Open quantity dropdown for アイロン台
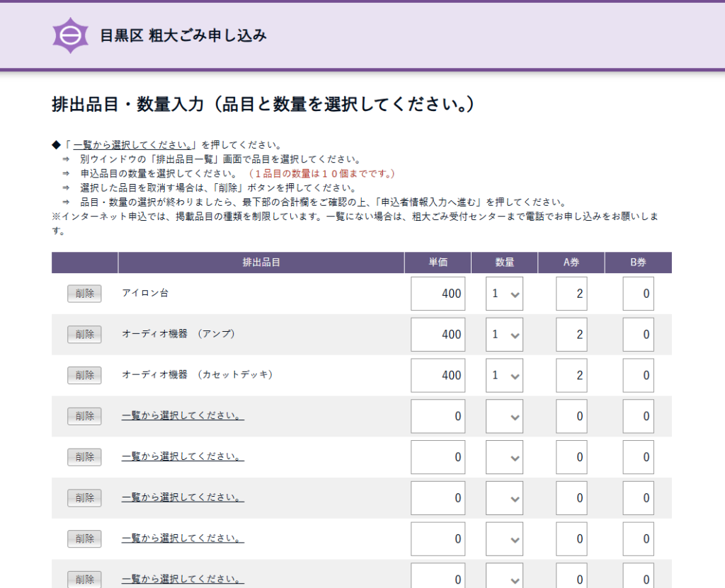725x588 pixels. pyautogui.click(x=504, y=294)
